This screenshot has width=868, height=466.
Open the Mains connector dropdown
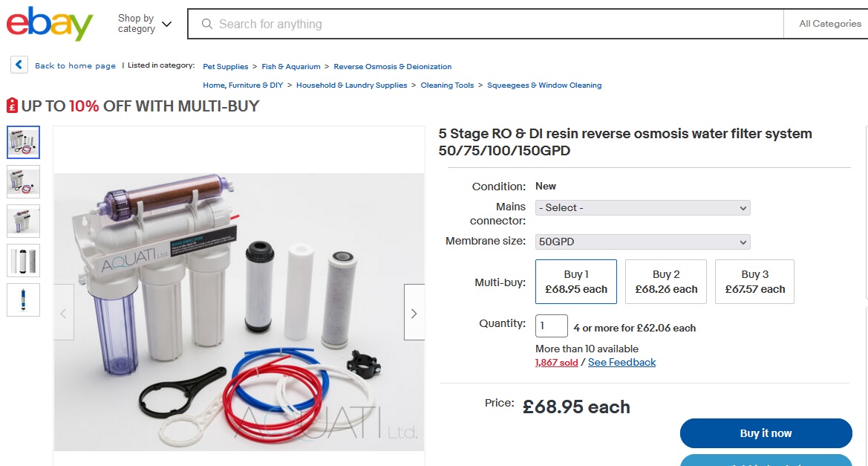[x=642, y=208]
